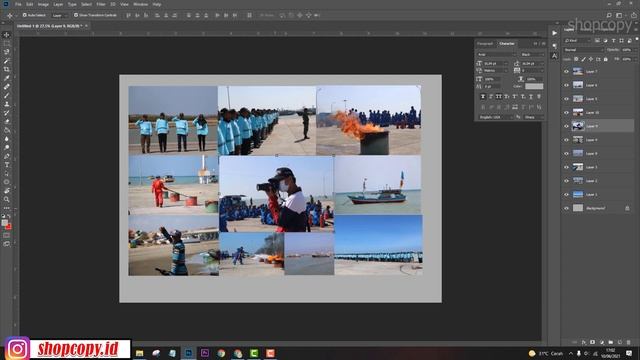
Task: Click the Delete layer trash icon
Action: [629, 342]
